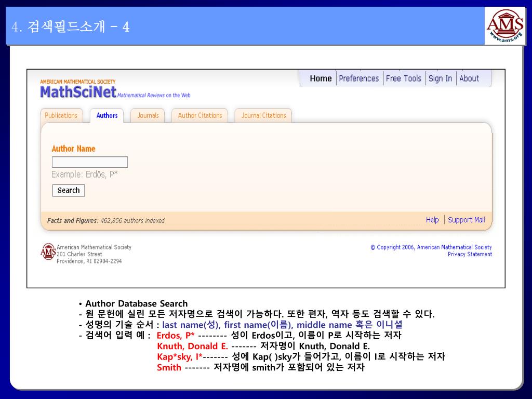Click the red 'Erdos, P*' example text
The image size is (532, 399).
(x=176, y=336)
